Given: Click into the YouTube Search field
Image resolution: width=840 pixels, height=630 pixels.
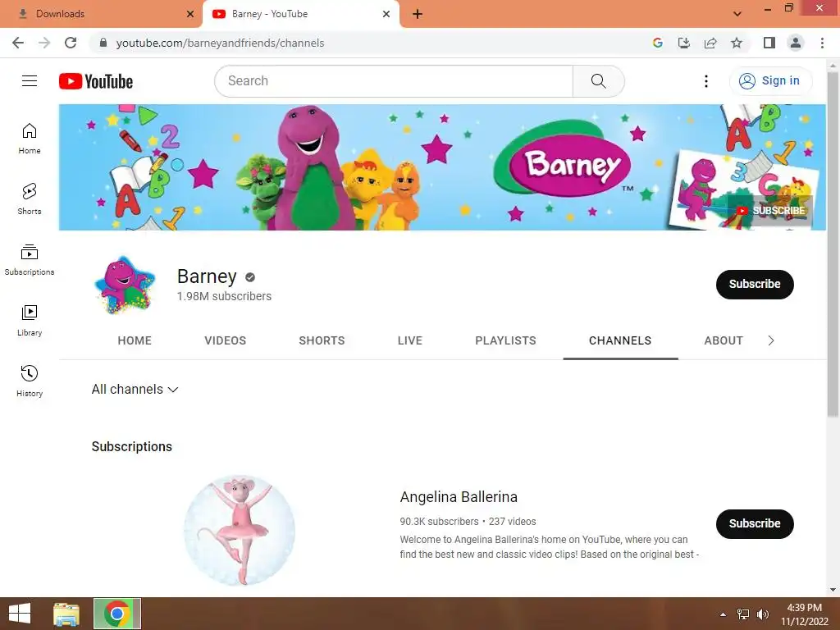Looking at the screenshot, I should click(x=393, y=81).
